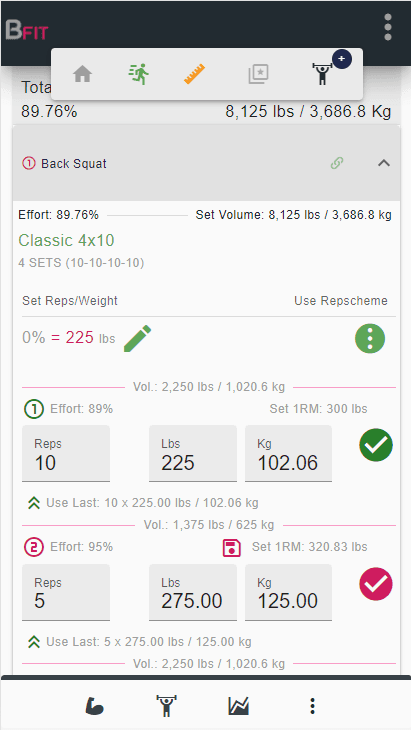Open the chart statistics tab in the bottom bar
Screen dimensions: 411x730
239,707
